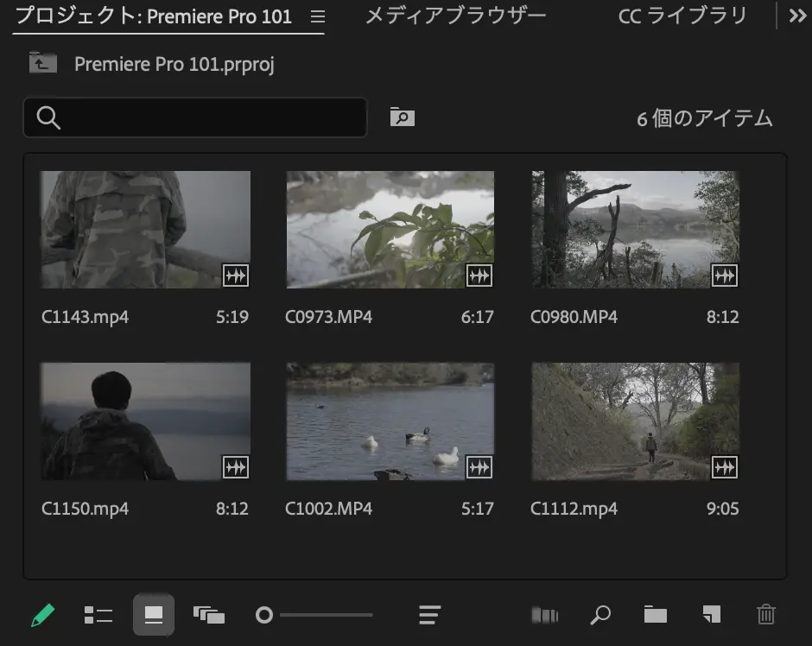Switch to the メディアブラウザー tab

point(455,16)
